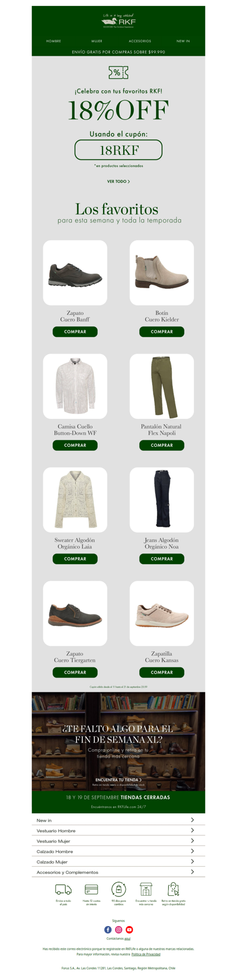The height and width of the screenshot is (980, 237).
Task: Click the credit card installments icon
Action: 91,890
